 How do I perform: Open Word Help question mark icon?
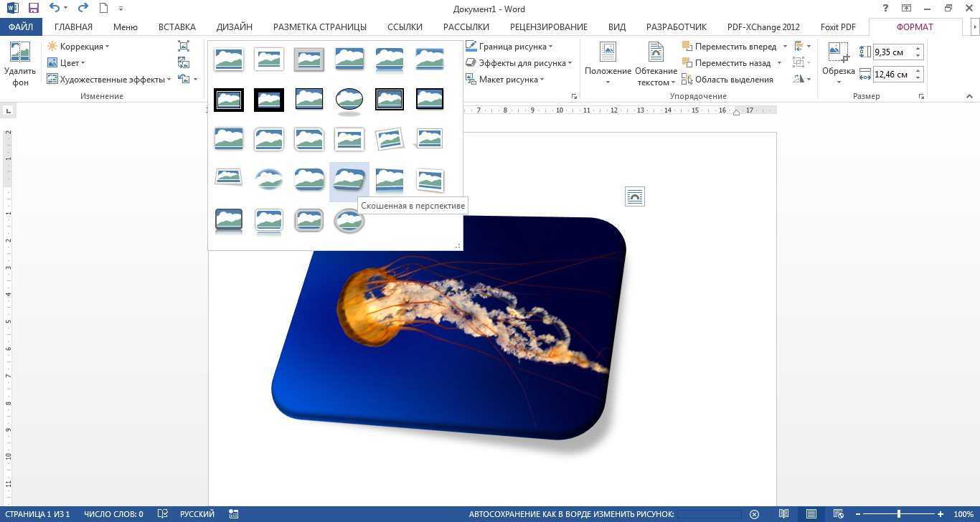click(x=885, y=9)
